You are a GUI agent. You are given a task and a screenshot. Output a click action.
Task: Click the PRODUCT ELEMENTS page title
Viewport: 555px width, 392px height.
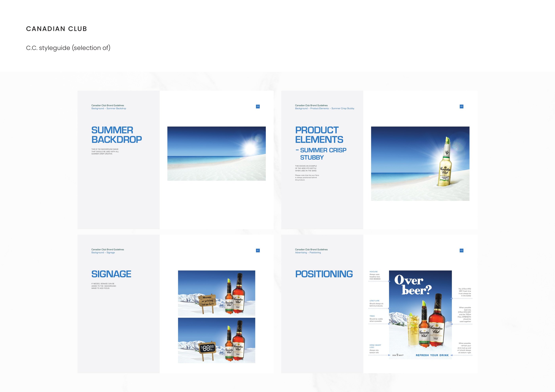tap(319, 135)
